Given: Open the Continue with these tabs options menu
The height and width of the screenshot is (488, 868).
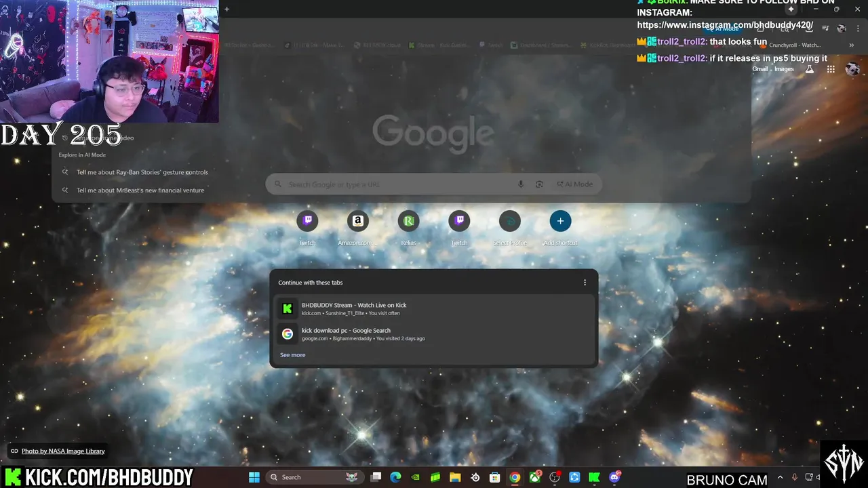Looking at the screenshot, I should point(585,283).
